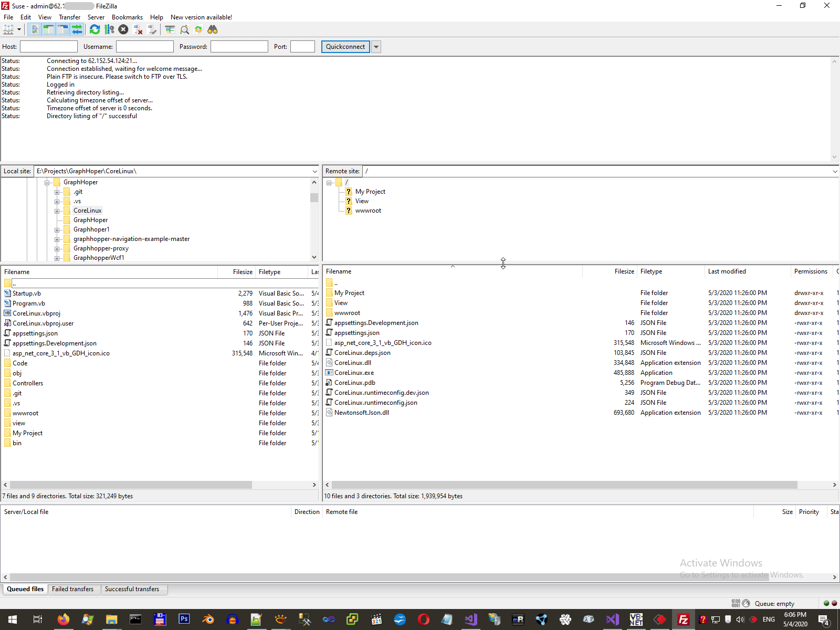Open the Site Manager dropdown arrow

tap(19, 30)
